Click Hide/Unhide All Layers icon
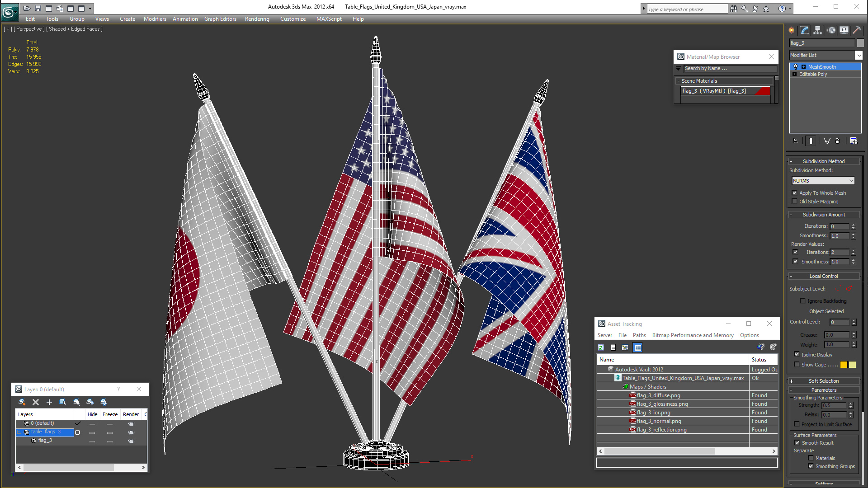The image size is (868, 488). [90, 402]
